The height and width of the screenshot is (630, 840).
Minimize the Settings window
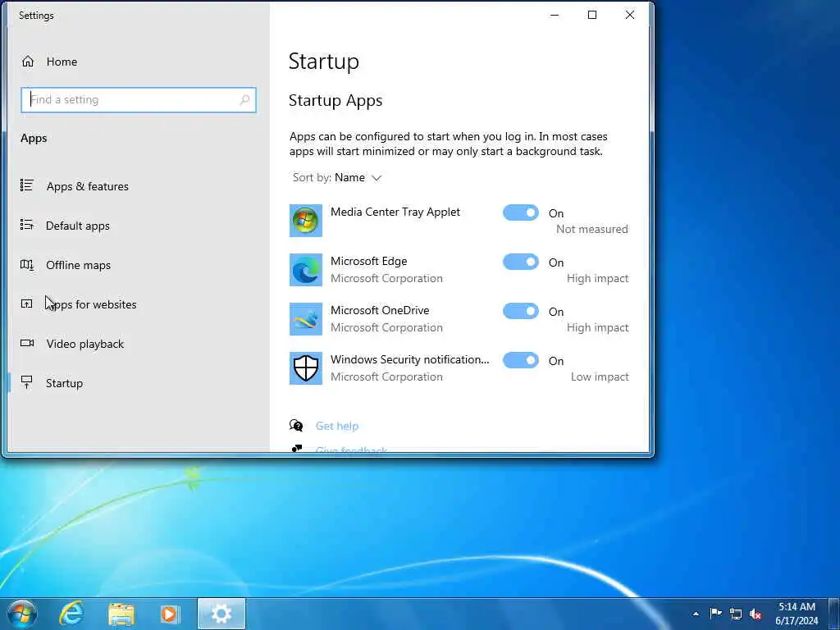tap(555, 15)
